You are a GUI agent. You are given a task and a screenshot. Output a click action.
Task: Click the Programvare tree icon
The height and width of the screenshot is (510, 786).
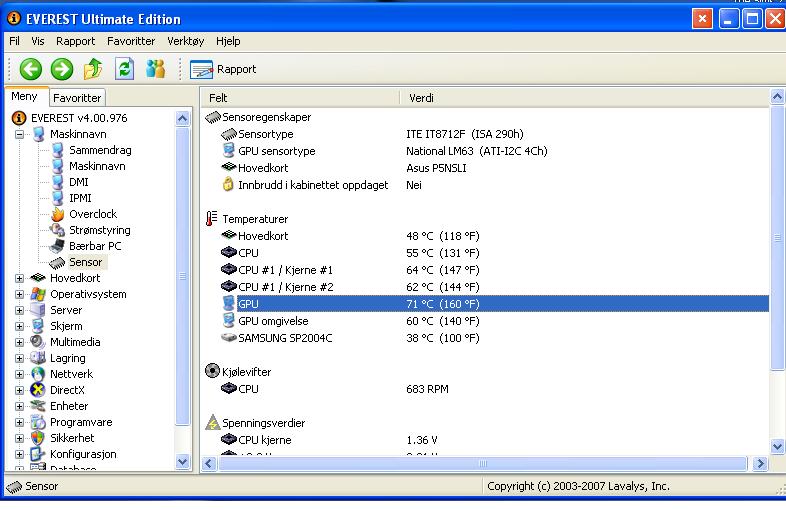(x=38, y=422)
